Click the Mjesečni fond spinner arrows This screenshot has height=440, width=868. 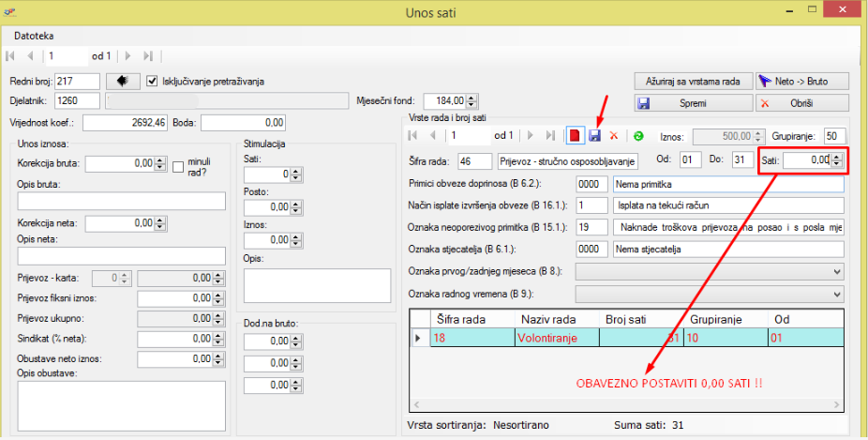pyautogui.click(x=472, y=101)
